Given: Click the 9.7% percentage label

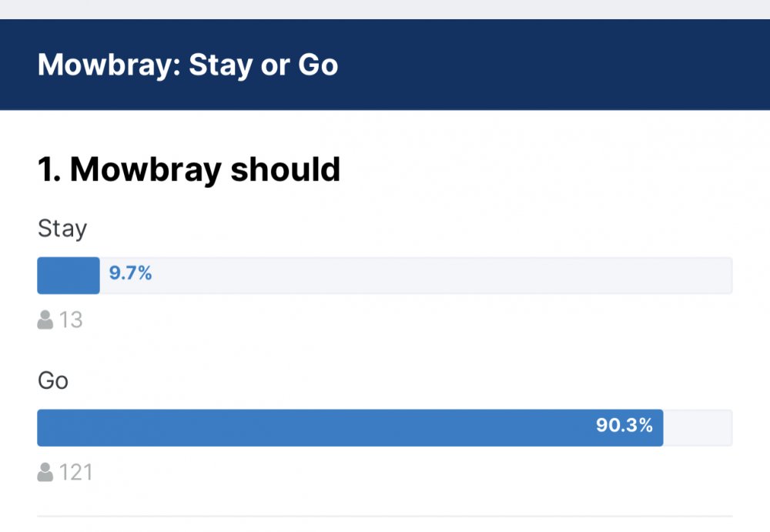Looking at the screenshot, I should tap(130, 273).
